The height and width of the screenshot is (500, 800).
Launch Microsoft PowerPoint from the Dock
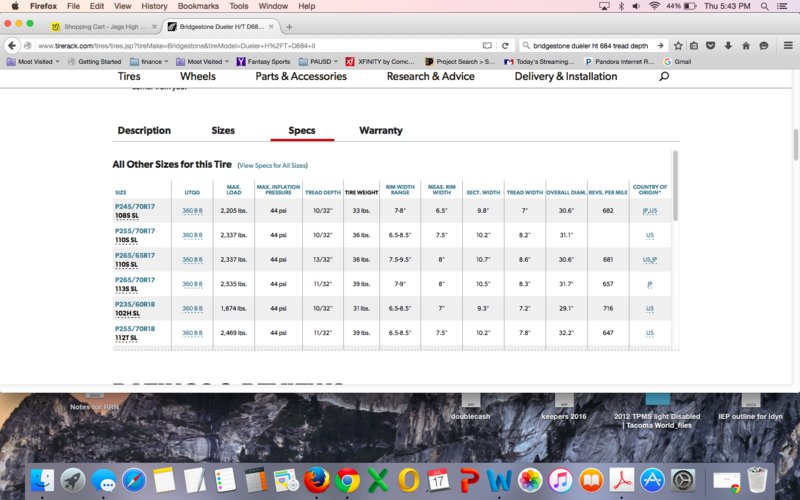469,480
